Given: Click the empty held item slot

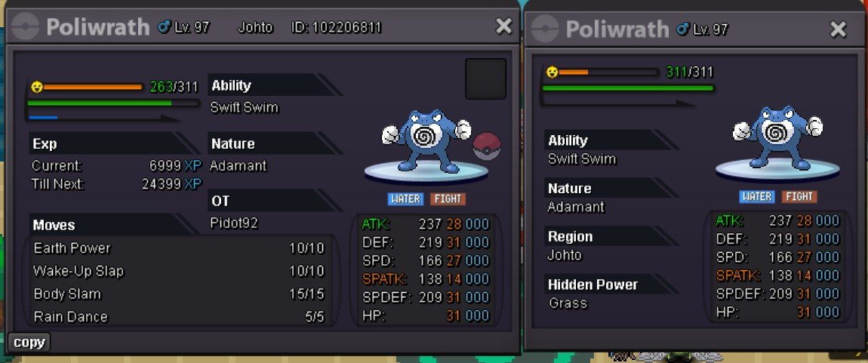Looking at the screenshot, I should 485,78.
